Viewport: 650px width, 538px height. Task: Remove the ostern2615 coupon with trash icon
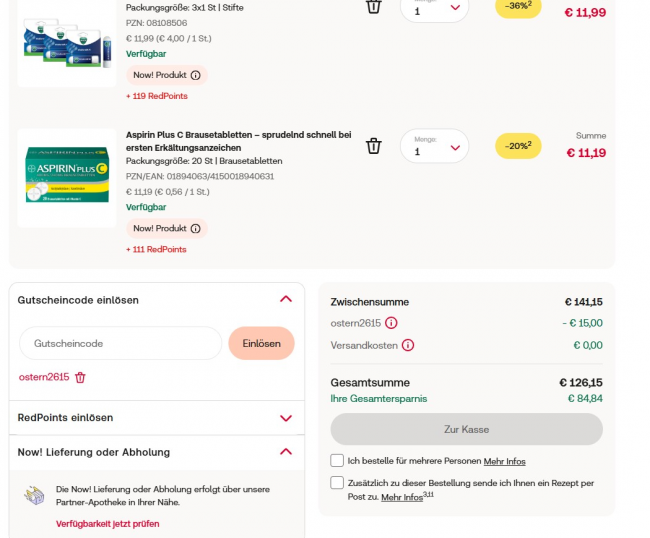(81, 377)
